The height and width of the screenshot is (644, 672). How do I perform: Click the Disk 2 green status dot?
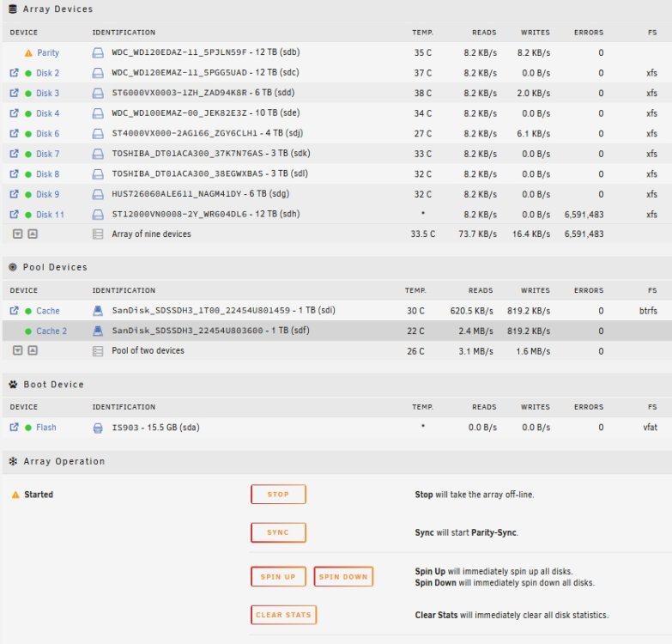coord(28,73)
